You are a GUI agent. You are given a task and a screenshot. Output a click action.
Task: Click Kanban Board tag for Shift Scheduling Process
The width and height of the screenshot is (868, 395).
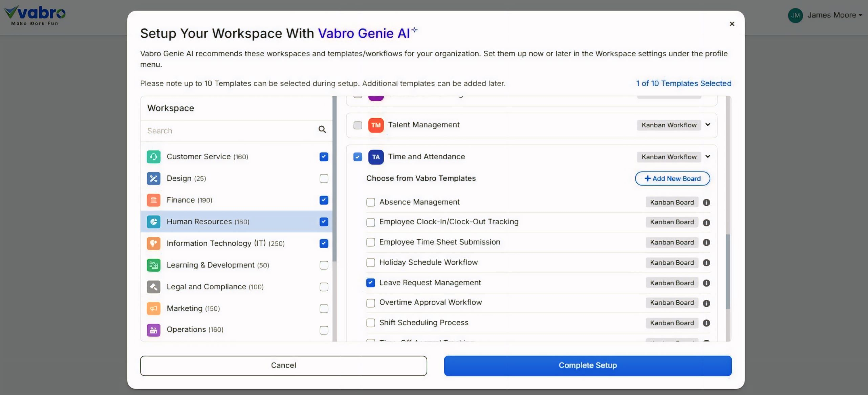coord(672,323)
